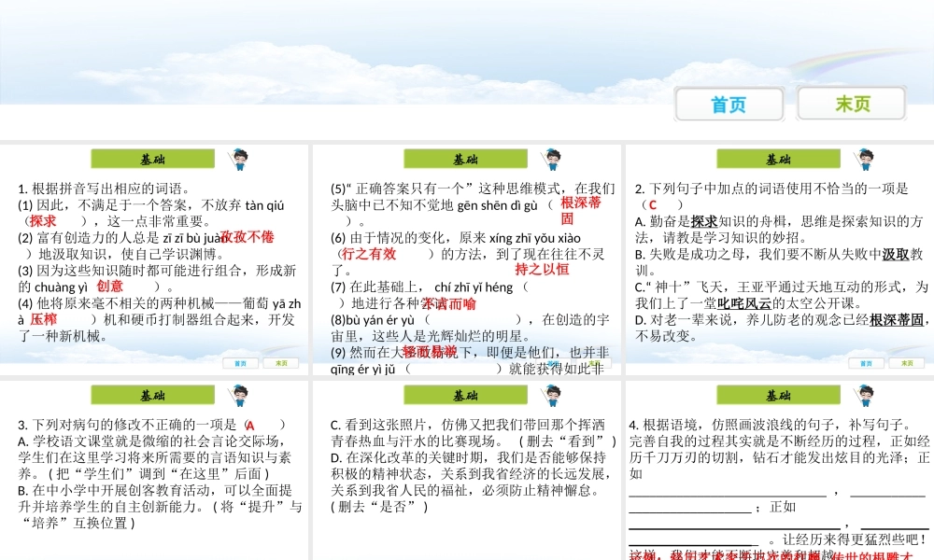This screenshot has height=560, width=934.
Task: Click the mascot icon on question 3 slide
Action: [x=239, y=395]
